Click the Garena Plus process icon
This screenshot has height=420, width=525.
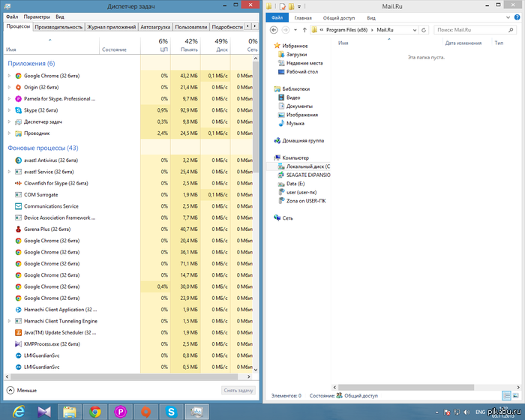click(17, 229)
